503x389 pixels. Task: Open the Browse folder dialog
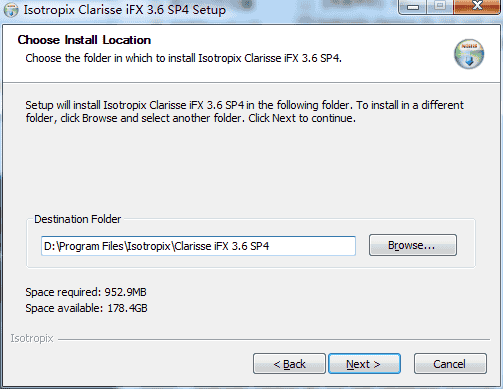pyautogui.click(x=413, y=245)
